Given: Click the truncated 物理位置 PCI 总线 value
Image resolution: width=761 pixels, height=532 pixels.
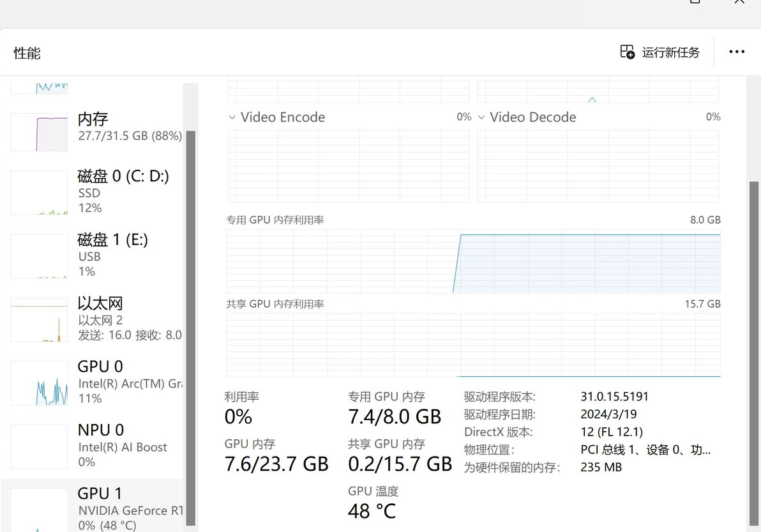Looking at the screenshot, I should (x=645, y=450).
